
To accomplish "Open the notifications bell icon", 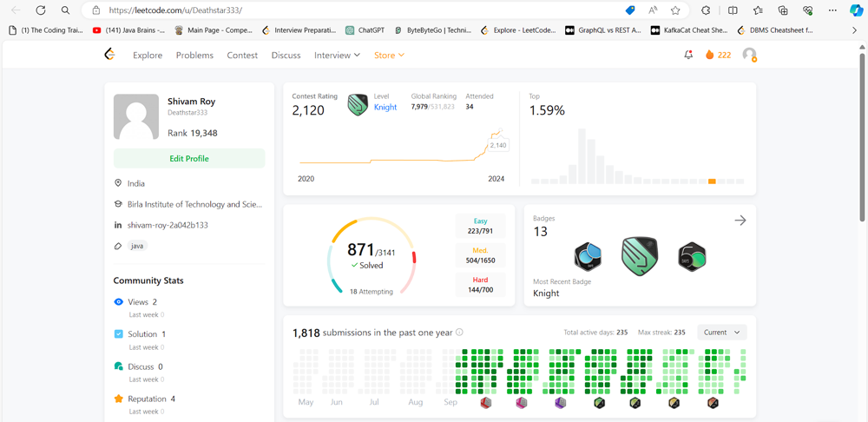I will tap(688, 55).
